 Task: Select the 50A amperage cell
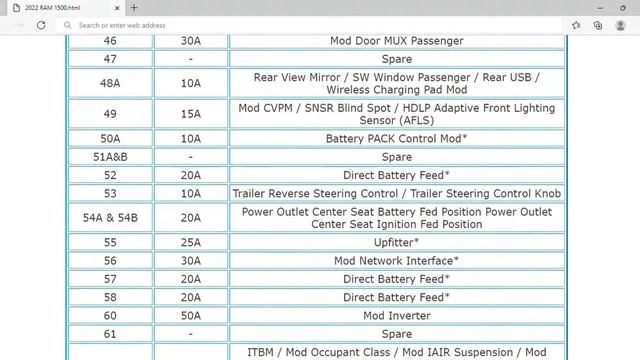(x=191, y=316)
